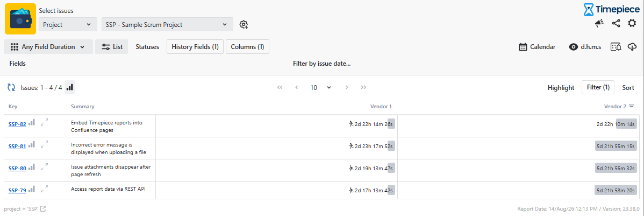Click the Filter by issue date field

pos(321,64)
